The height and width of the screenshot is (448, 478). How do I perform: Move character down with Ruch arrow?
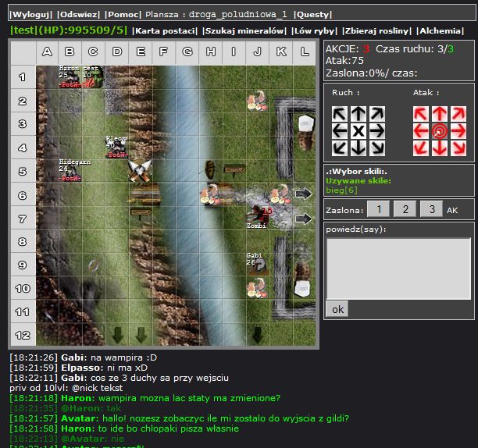pyautogui.click(x=358, y=148)
